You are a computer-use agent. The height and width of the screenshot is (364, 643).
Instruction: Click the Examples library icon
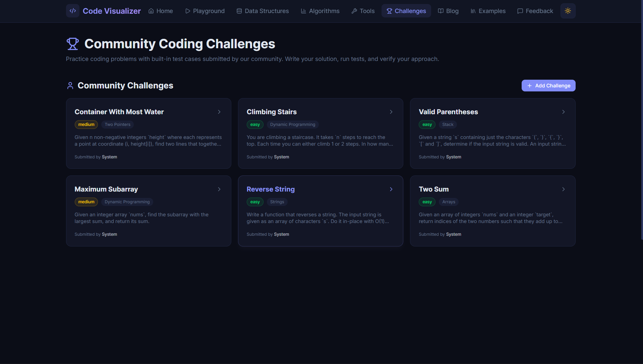473,11
